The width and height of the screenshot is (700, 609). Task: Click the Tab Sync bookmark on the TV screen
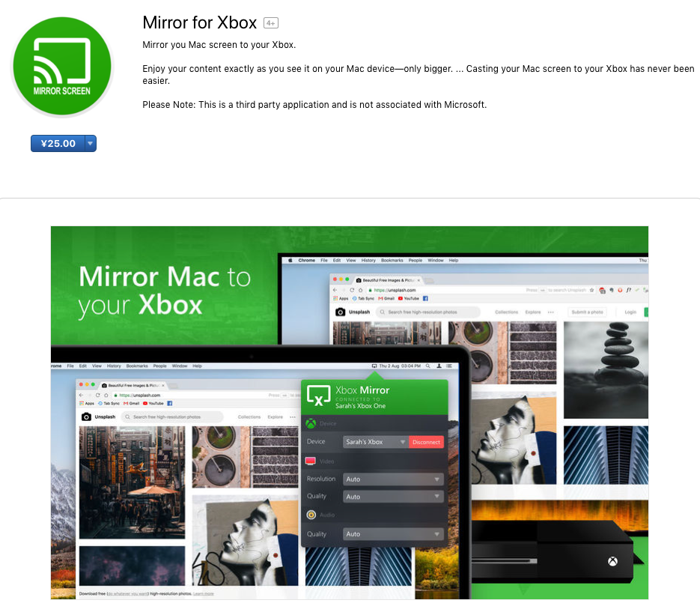tap(363, 298)
